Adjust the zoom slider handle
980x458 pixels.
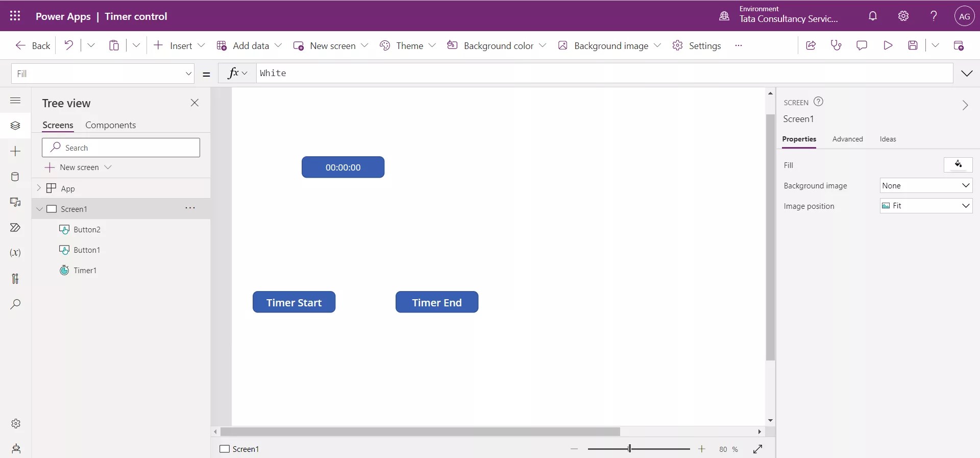point(629,448)
